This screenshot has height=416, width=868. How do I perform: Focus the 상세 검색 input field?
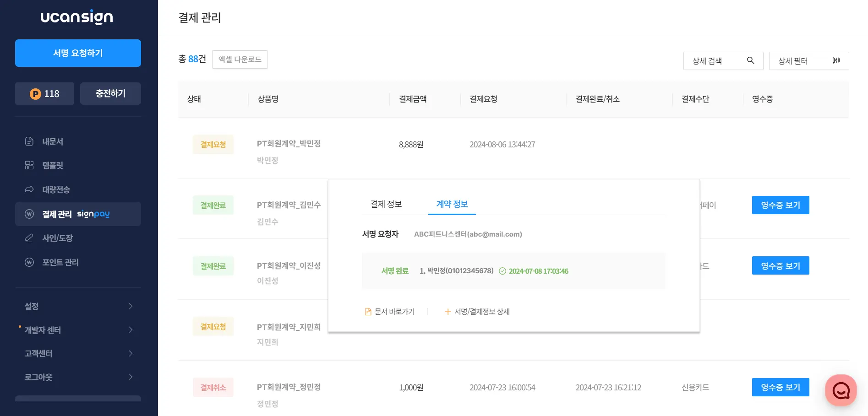(723, 61)
